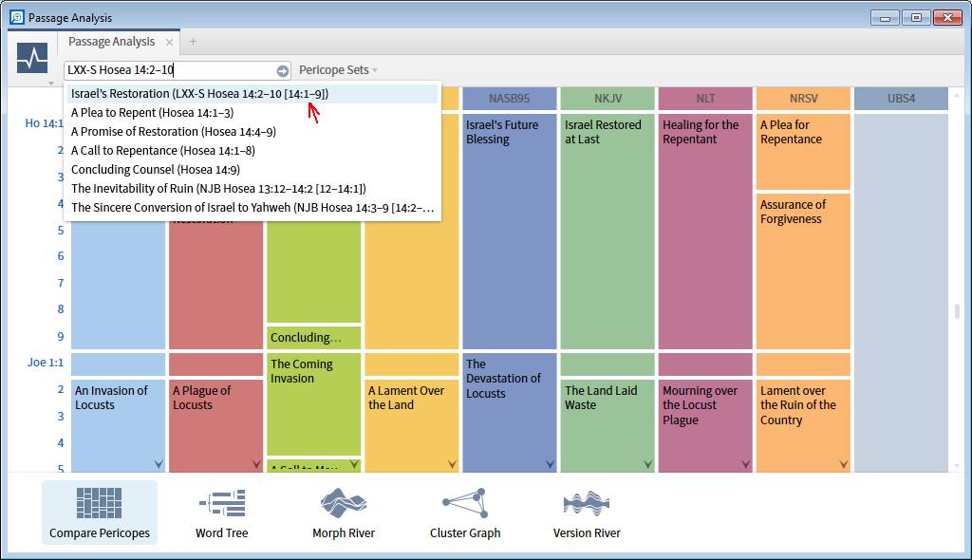Click the NRSV column header

[x=803, y=99]
